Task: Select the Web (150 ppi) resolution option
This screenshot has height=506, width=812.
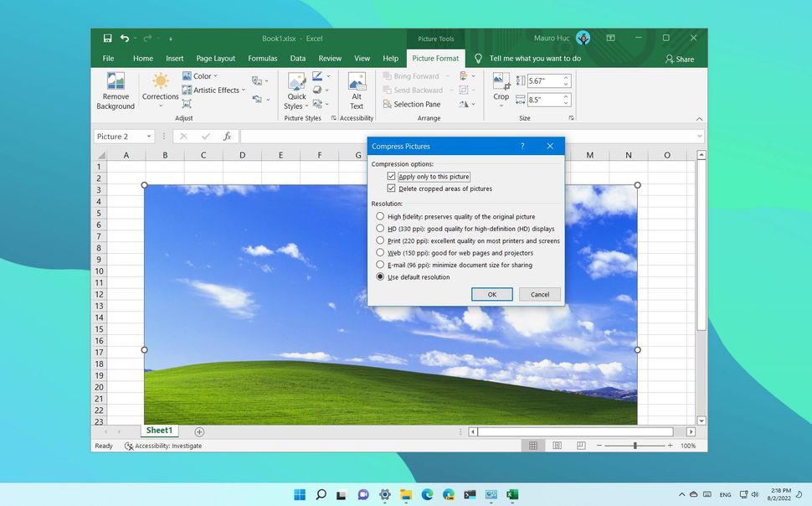Action: (380, 252)
